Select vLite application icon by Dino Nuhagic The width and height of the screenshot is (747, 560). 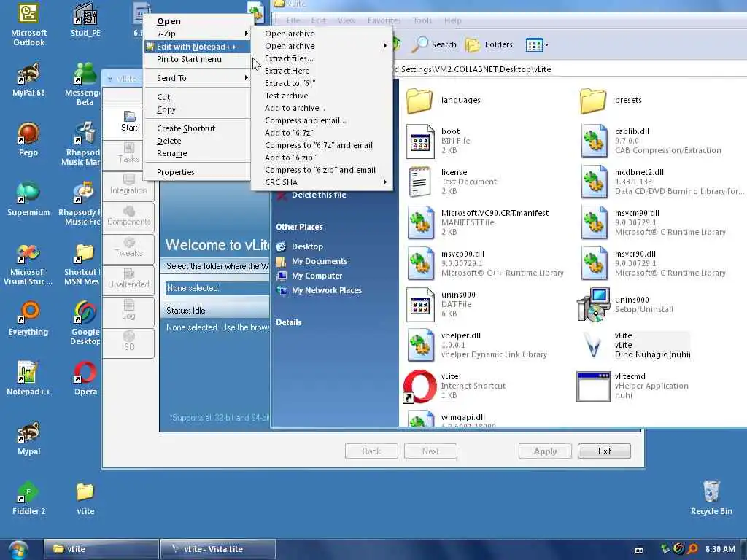[593, 346]
